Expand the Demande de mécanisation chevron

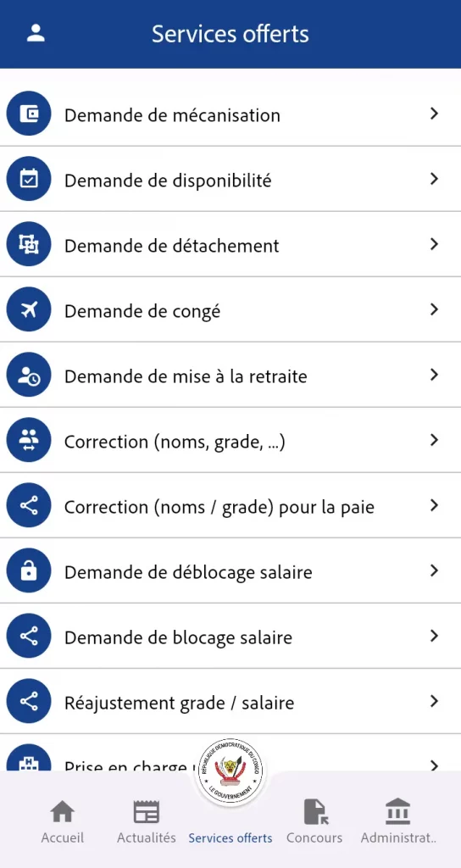click(x=435, y=114)
